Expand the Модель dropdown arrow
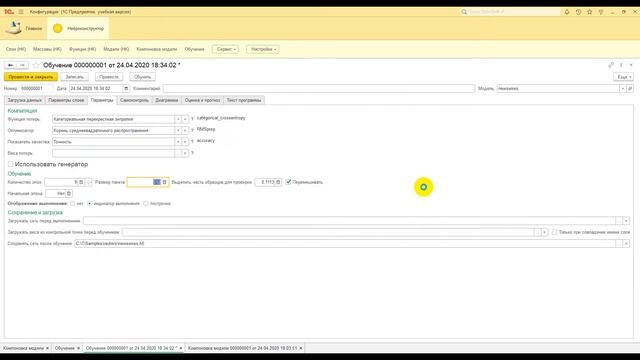This screenshot has height=360, width=640. (x=622, y=89)
